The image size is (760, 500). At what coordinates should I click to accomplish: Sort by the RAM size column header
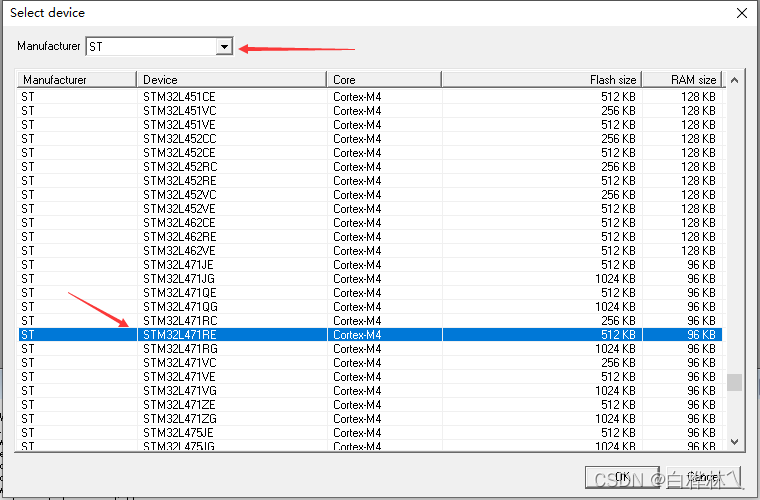coord(682,79)
